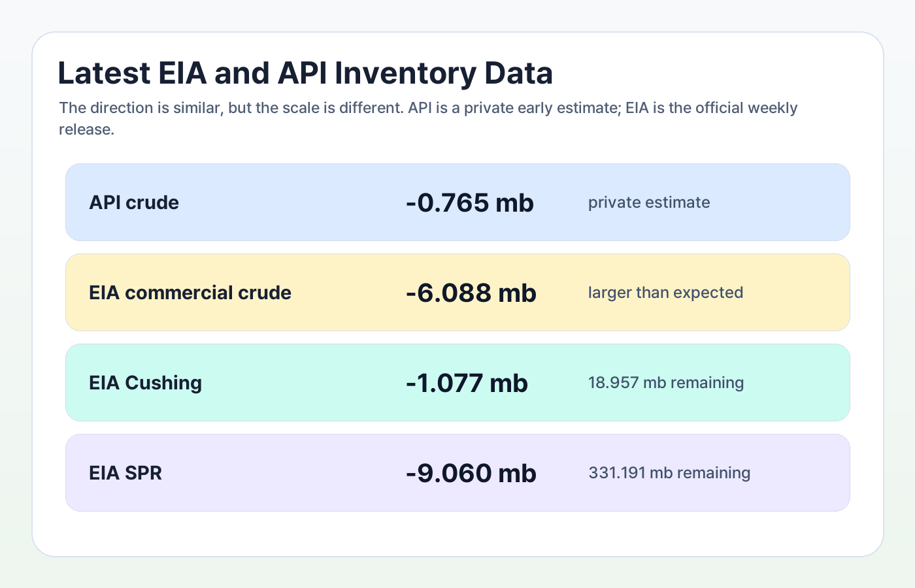The height and width of the screenshot is (588, 915).
Task: Click the 'API crude' row label
Action: (x=134, y=203)
